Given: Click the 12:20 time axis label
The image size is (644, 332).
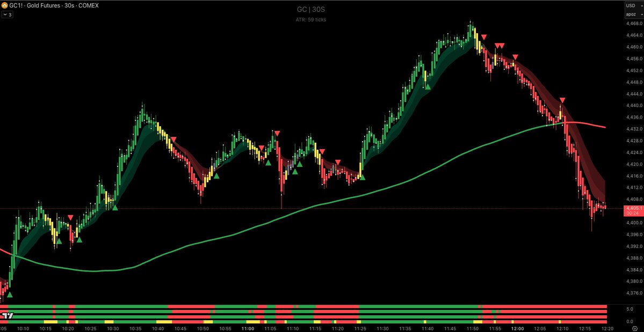Looking at the screenshot, I should [x=607, y=329].
